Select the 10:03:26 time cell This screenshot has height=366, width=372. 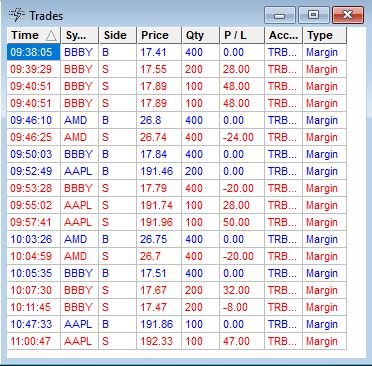(34, 239)
